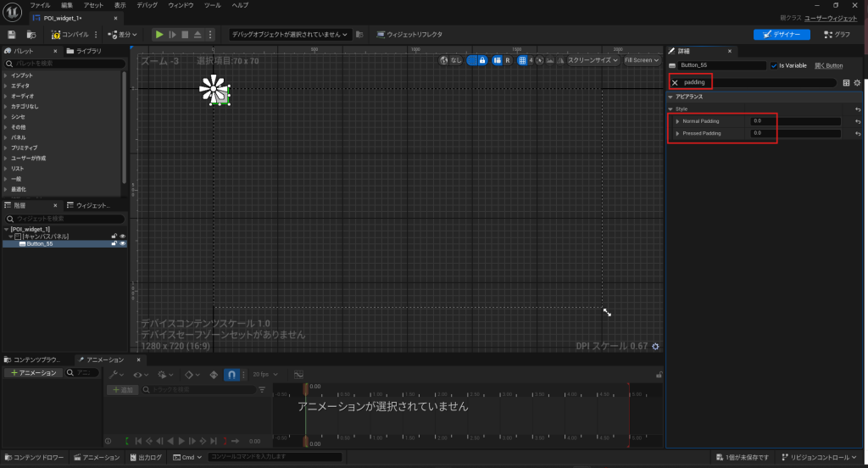Click the DPI scale settings gear
This screenshot has height=468, width=868.
coord(655,346)
